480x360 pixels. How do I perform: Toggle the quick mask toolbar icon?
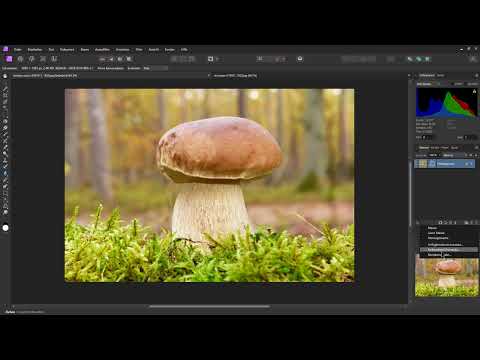211,59
